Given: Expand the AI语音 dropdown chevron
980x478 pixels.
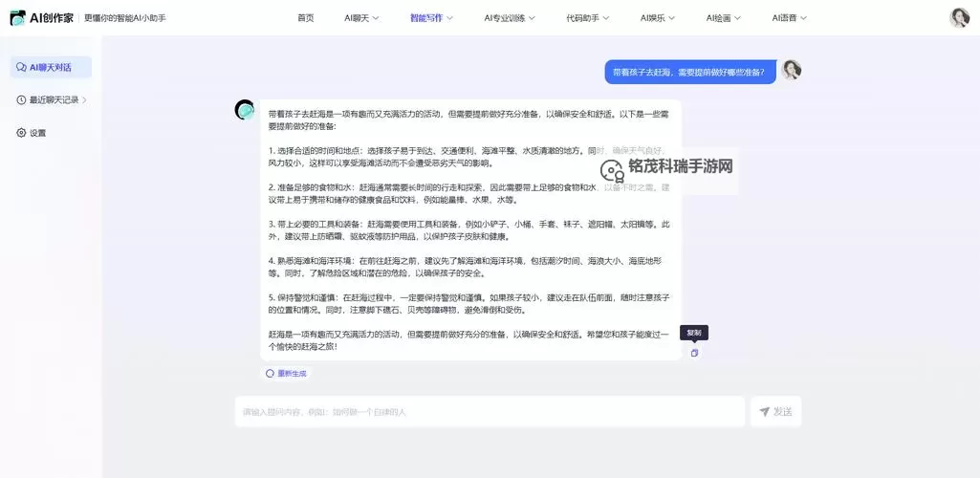Looking at the screenshot, I should click(x=804, y=18).
